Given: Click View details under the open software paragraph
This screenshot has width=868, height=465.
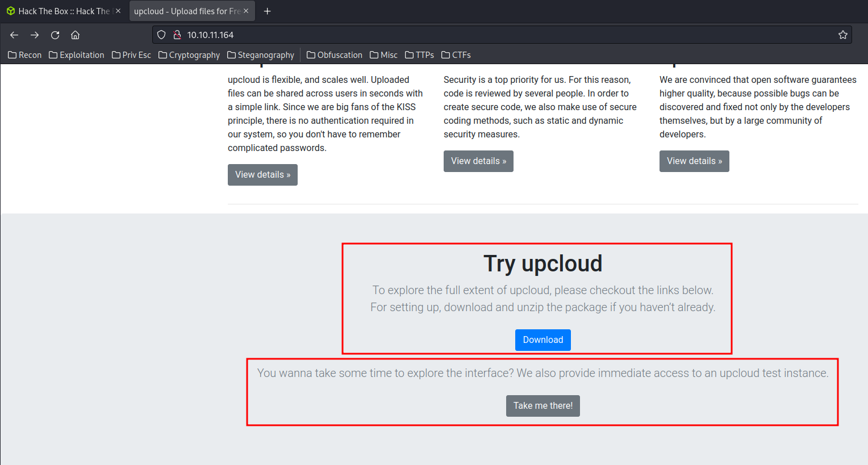Looking at the screenshot, I should [x=694, y=161].
